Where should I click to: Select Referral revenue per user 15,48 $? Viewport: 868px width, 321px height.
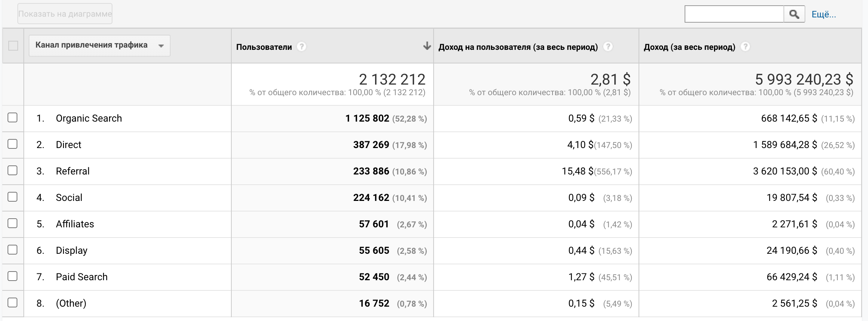pos(578,171)
